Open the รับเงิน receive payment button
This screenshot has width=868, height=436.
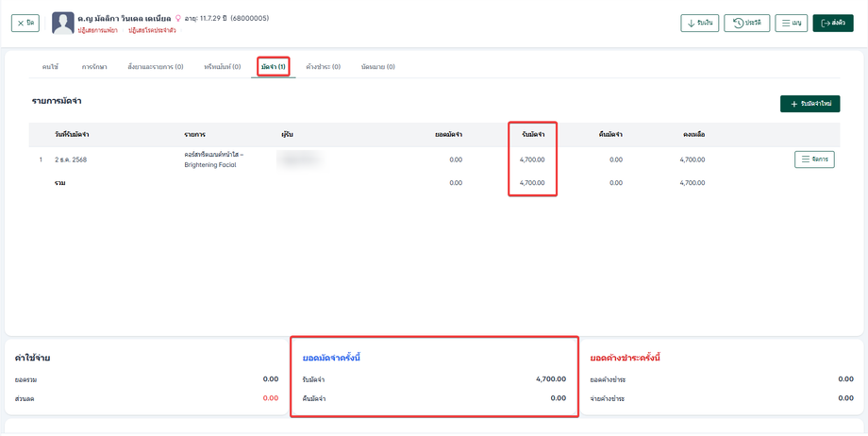700,24
